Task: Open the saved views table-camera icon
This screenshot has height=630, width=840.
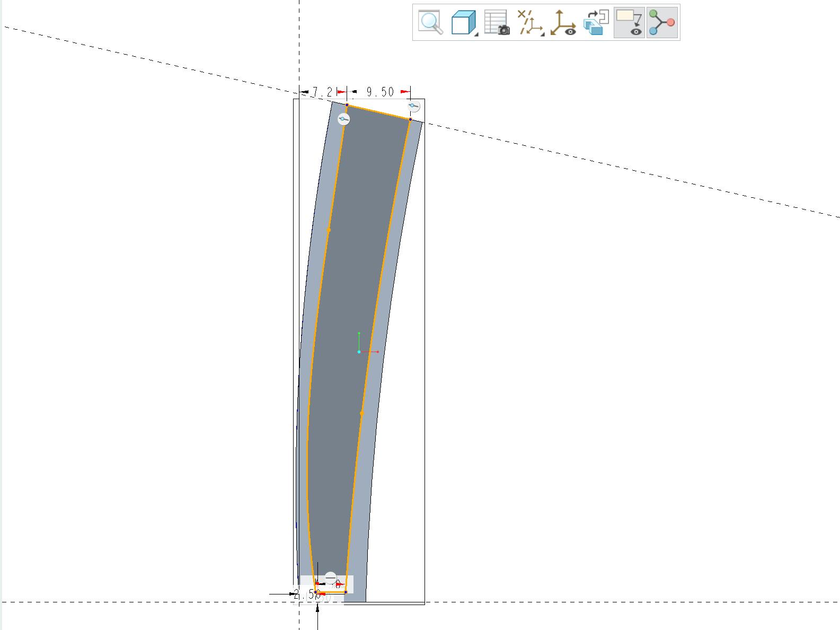Action: click(497, 23)
